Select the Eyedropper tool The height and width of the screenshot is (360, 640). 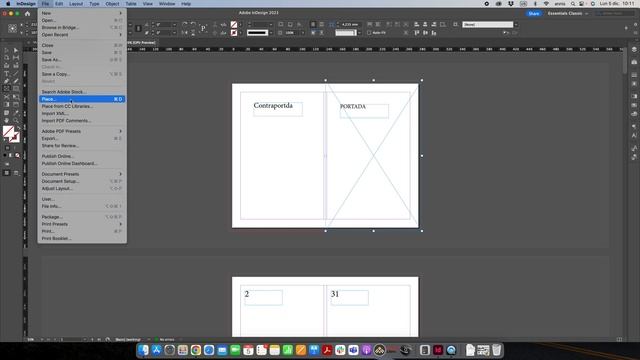(16, 113)
